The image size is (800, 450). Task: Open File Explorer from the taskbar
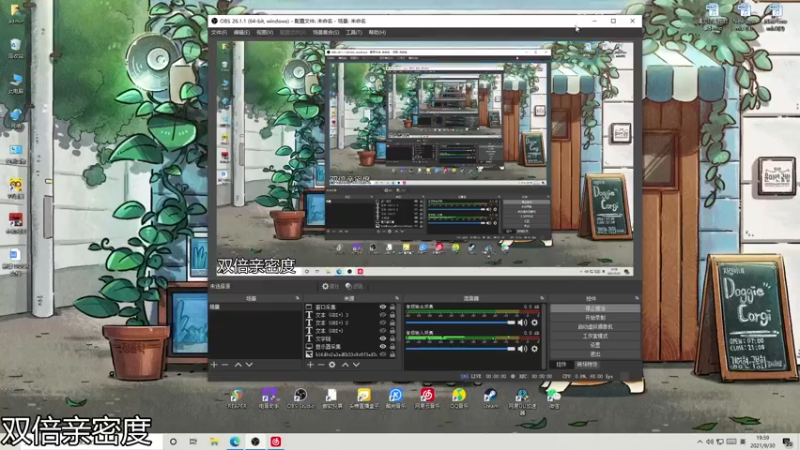pos(214,441)
